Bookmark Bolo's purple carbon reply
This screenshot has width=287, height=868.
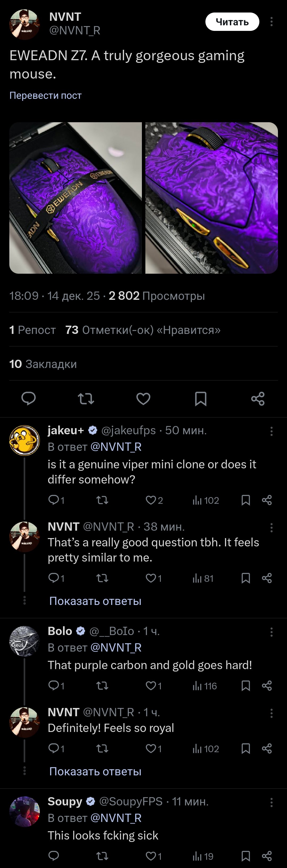point(246,686)
